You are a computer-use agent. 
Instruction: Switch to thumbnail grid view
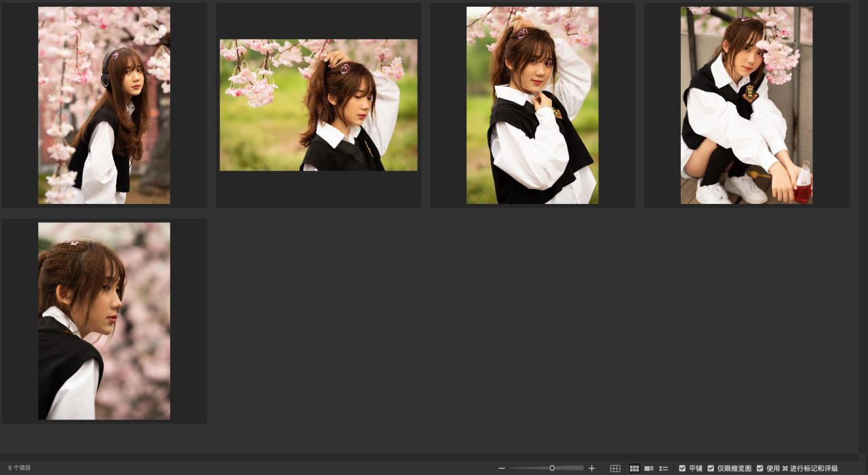(x=635, y=468)
